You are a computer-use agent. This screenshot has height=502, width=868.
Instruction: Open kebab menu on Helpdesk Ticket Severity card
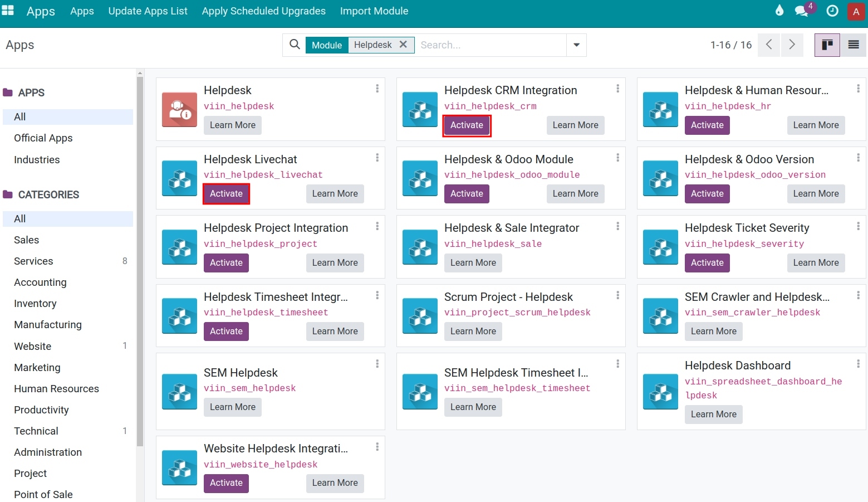coord(859,226)
